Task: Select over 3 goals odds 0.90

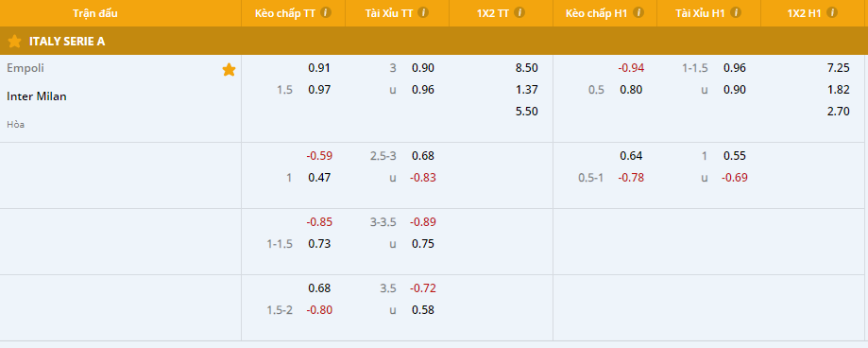Action: [x=423, y=68]
